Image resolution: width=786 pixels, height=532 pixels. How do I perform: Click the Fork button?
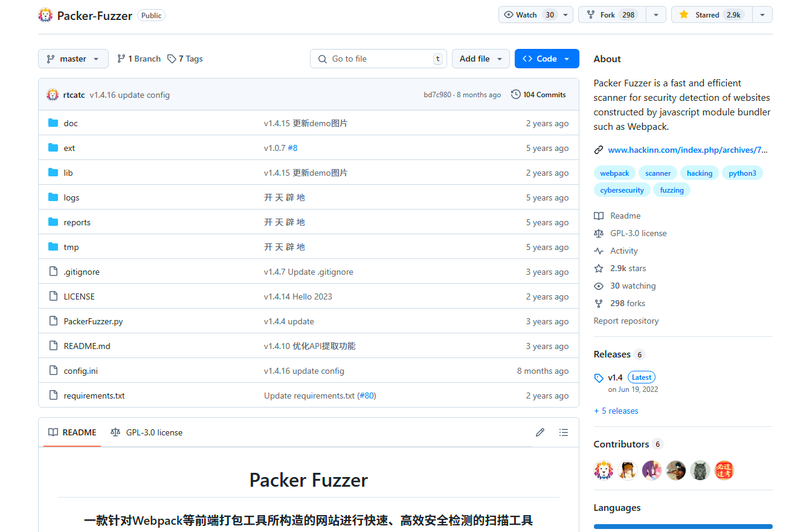(612, 15)
